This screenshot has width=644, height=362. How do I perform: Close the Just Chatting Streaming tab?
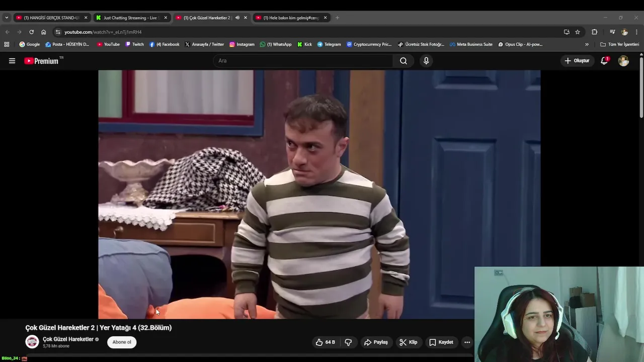click(x=166, y=18)
